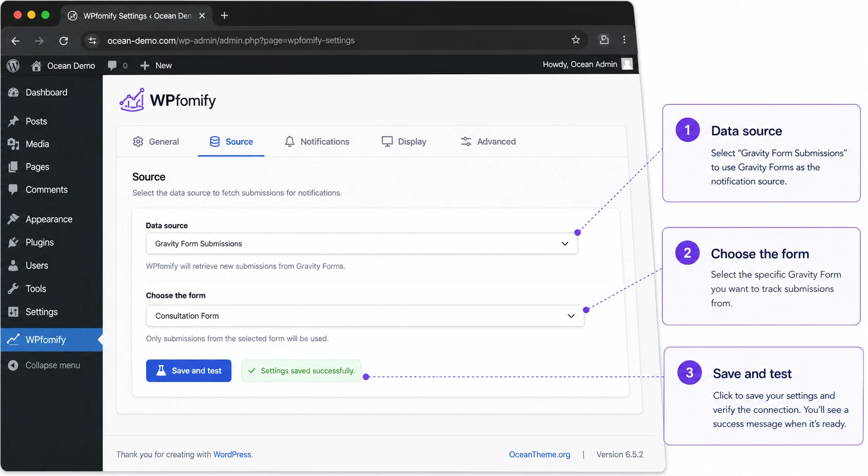Bookmark this page with the star icon
The image size is (868, 476).
pyautogui.click(x=576, y=40)
